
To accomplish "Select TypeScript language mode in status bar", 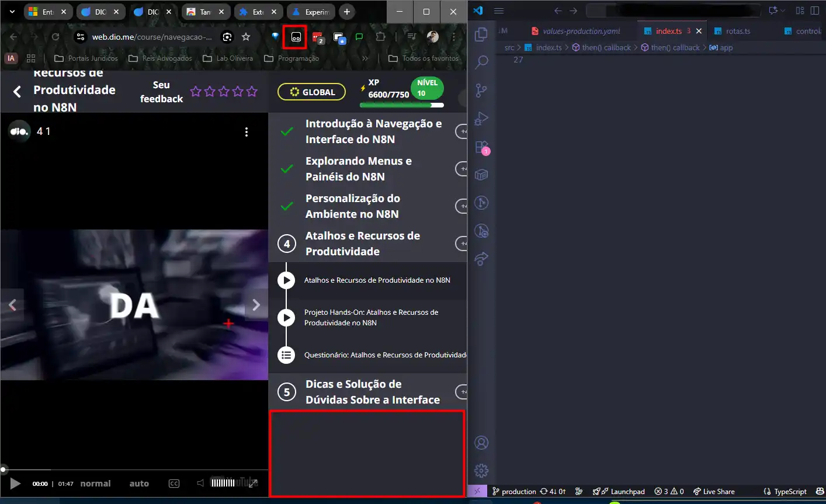I will [790, 491].
